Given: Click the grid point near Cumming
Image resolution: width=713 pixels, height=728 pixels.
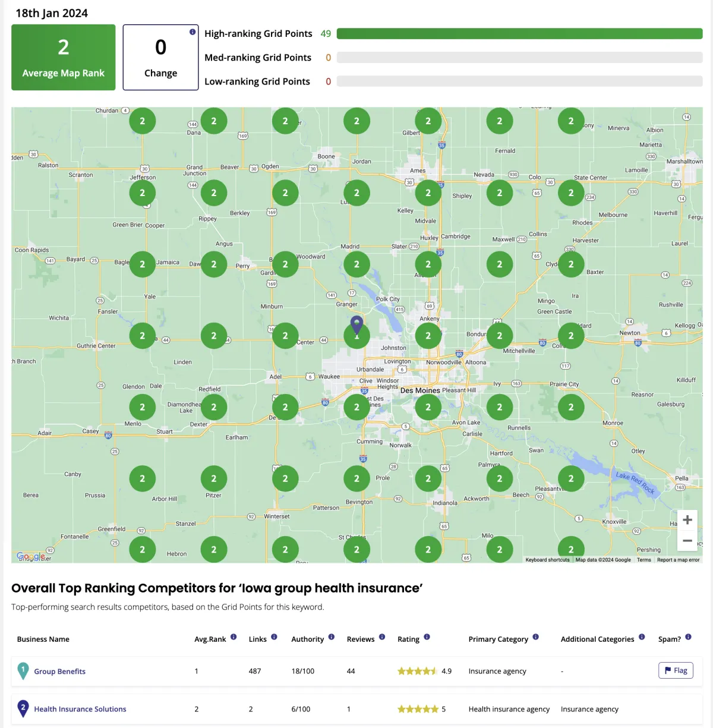Looking at the screenshot, I should point(356,407).
